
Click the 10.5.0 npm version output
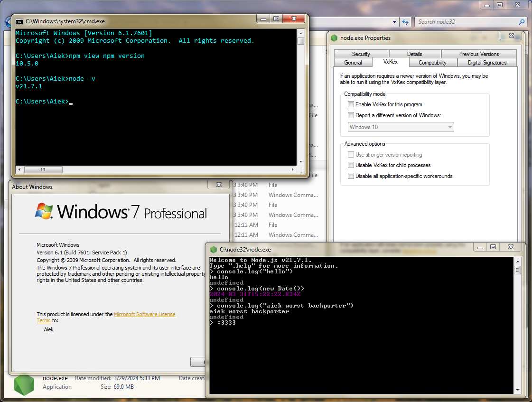[27, 64]
